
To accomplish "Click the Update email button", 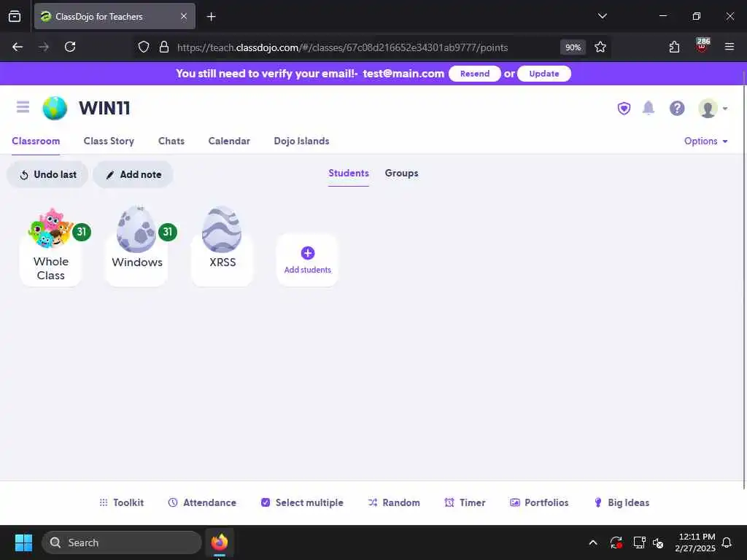I will point(543,74).
